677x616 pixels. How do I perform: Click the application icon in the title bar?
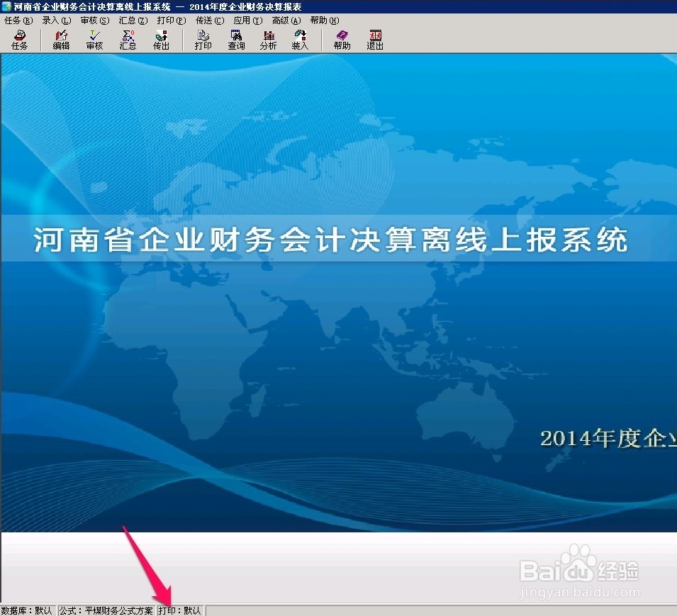(6, 6)
